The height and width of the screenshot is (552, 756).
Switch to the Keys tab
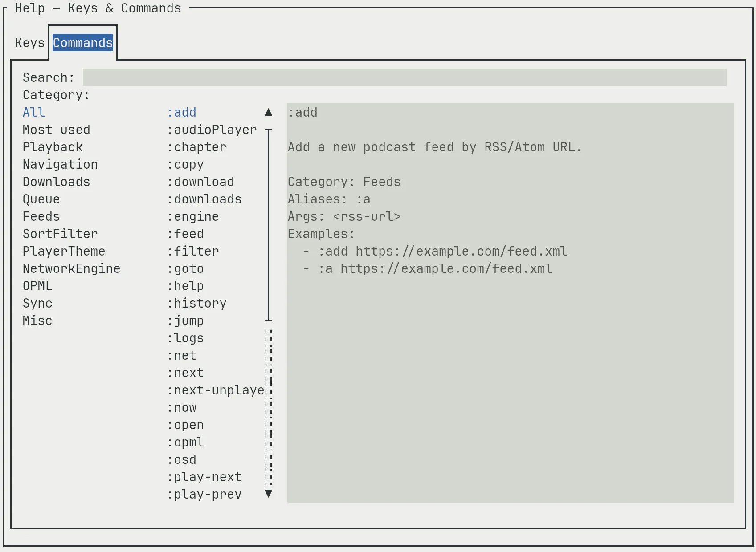point(30,43)
